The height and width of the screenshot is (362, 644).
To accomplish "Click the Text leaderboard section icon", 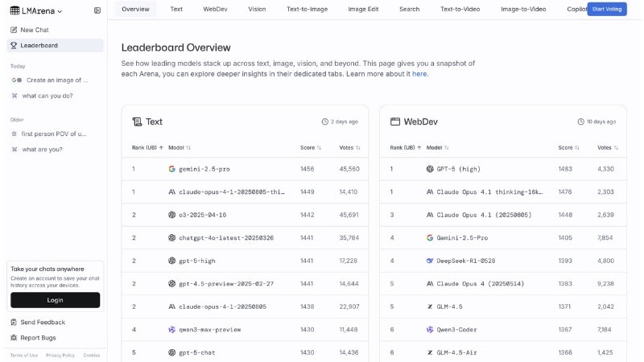I will coord(137,121).
